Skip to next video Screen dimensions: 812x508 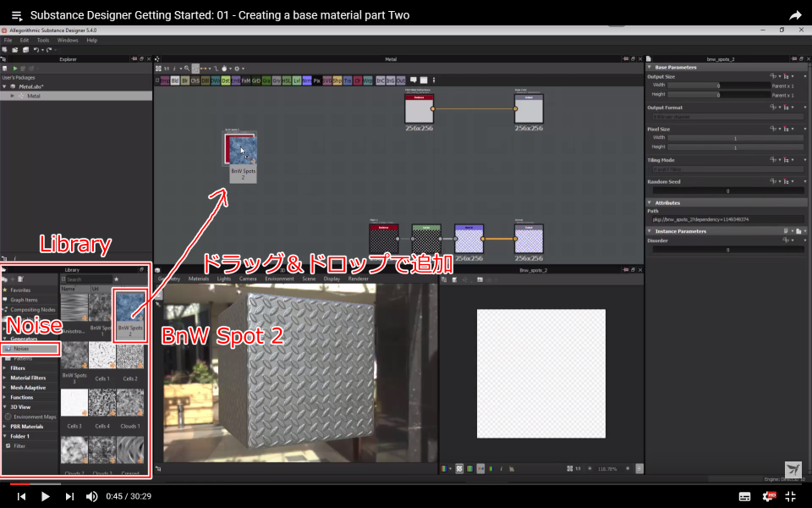(x=69, y=496)
